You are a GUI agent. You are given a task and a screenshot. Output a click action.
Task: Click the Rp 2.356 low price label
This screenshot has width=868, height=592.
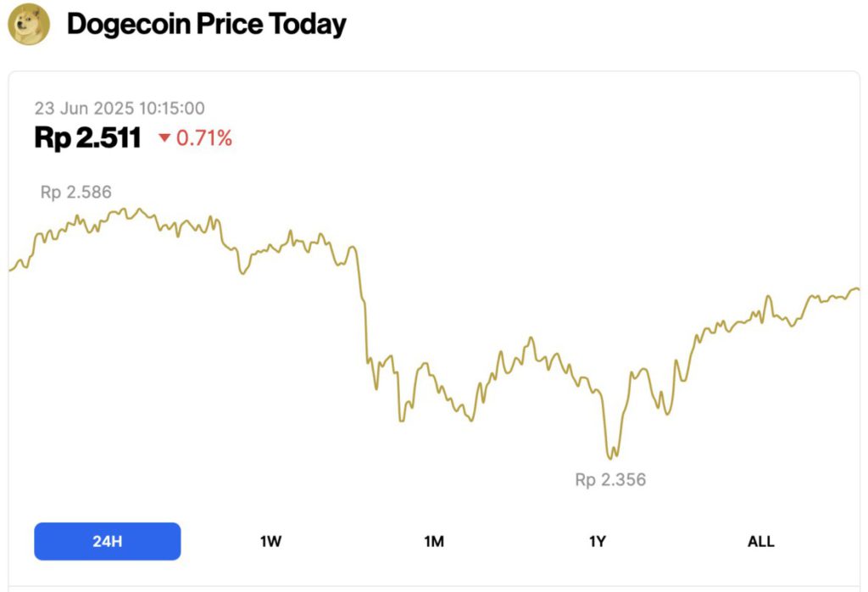tap(609, 479)
